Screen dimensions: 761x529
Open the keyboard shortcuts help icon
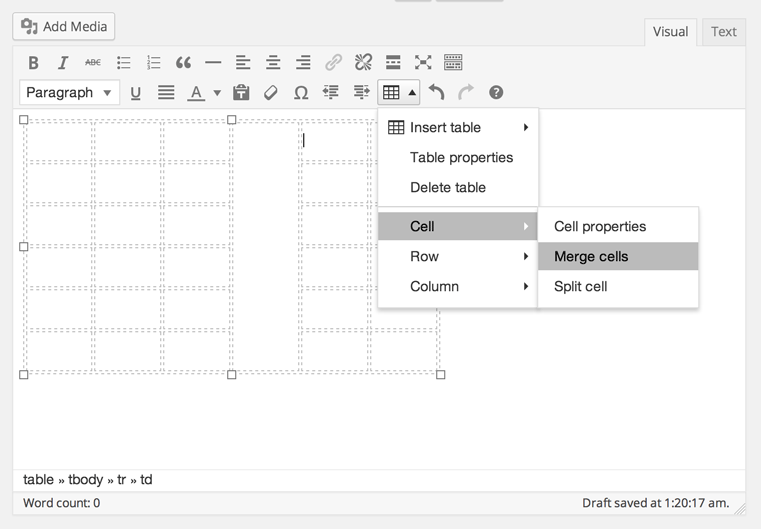click(x=495, y=93)
